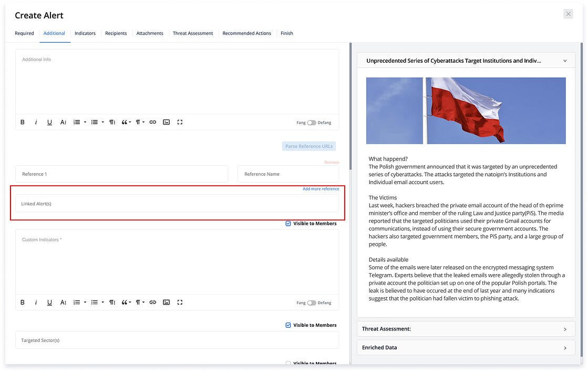This screenshot has height=372, width=588.
Task: Collapse the Unprecedented Series of Cyberattacks panel
Action: click(565, 61)
